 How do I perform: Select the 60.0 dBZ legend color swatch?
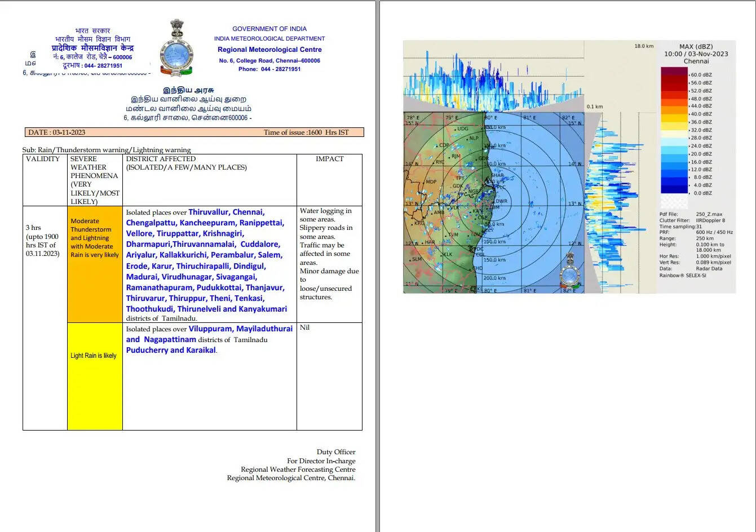[x=674, y=72]
